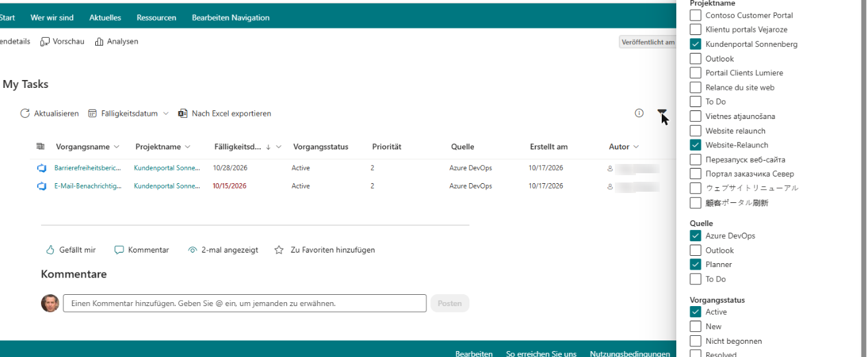Open Ressourcen navigation item
Image resolution: width=868 pixels, height=357 pixels.
[157, 18]
